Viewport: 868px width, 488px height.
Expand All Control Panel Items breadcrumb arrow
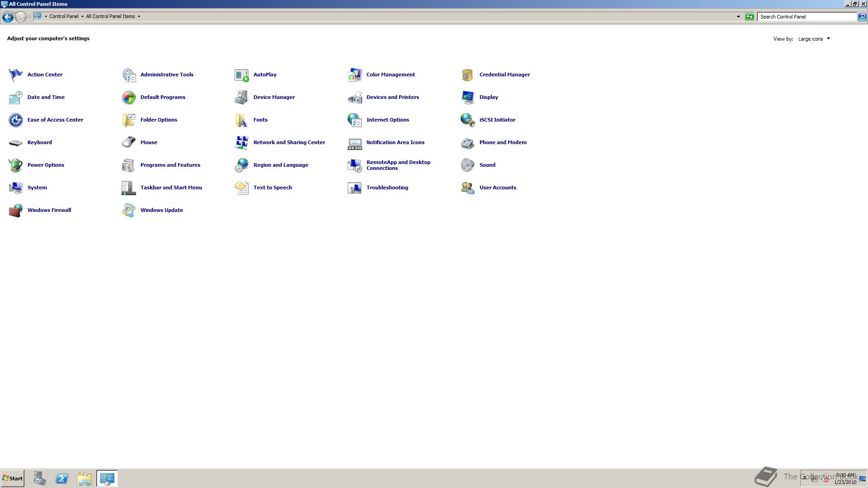pos(139,16)
